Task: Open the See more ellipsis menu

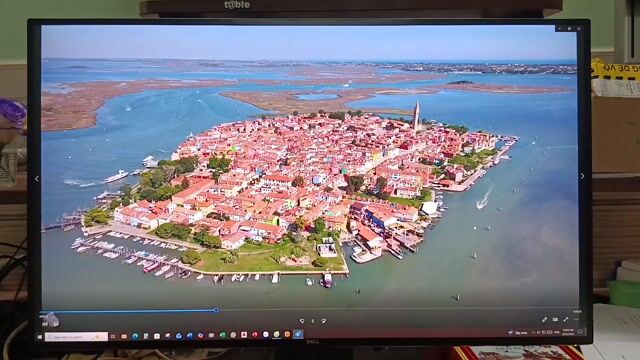Action: click(576, 320)
